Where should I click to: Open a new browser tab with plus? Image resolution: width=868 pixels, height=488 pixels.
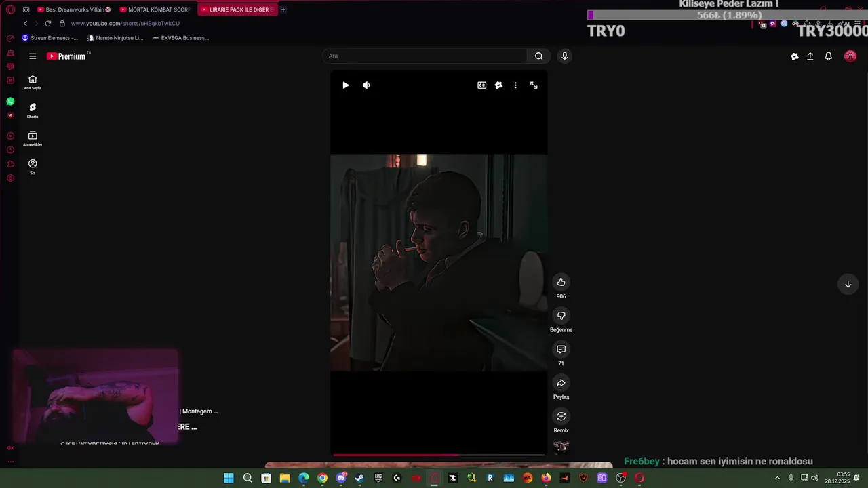click(283, 9)
